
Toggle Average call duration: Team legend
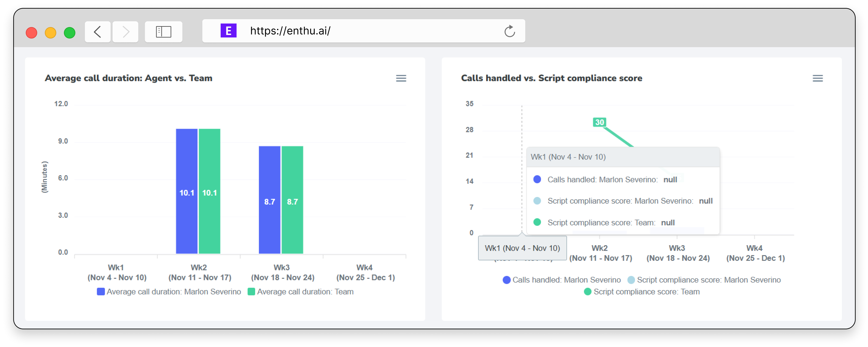click(300, 291)
